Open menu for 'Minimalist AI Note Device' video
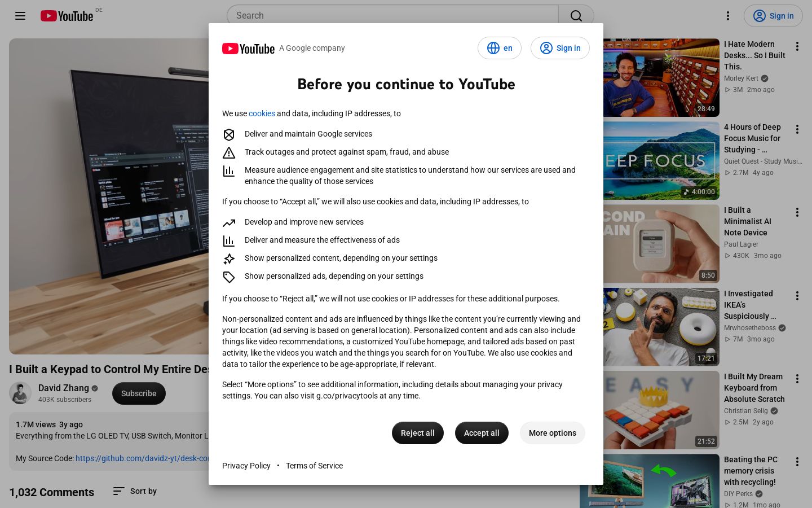Screen dimensions: 812x508 (797, 212)
